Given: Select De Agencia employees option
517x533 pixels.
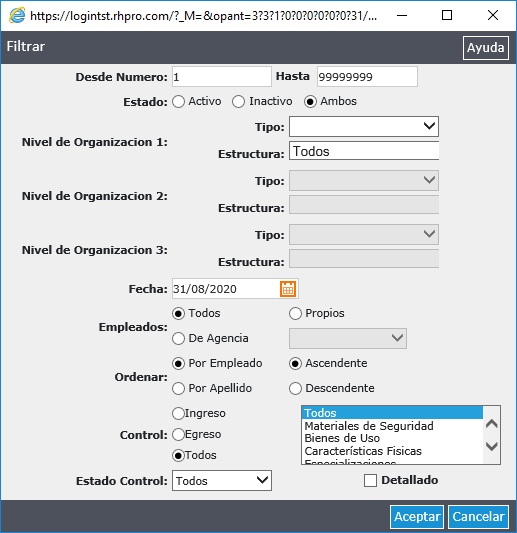Looking at the screenshot, I should click(x=178, y=339).
